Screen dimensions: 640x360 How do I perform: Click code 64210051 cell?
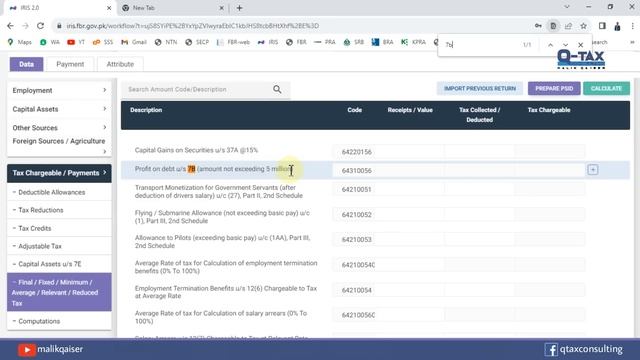tap(357, 189)
